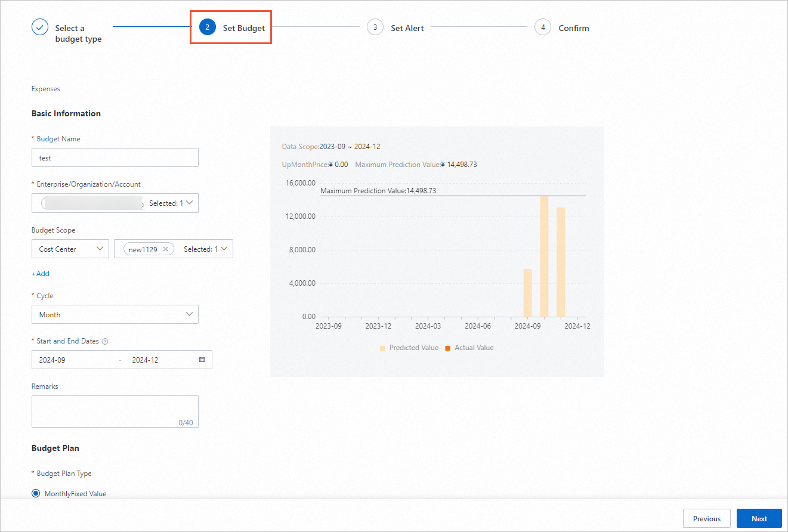
Task: Click the Budget Name input field
Action: click(115, 158)
